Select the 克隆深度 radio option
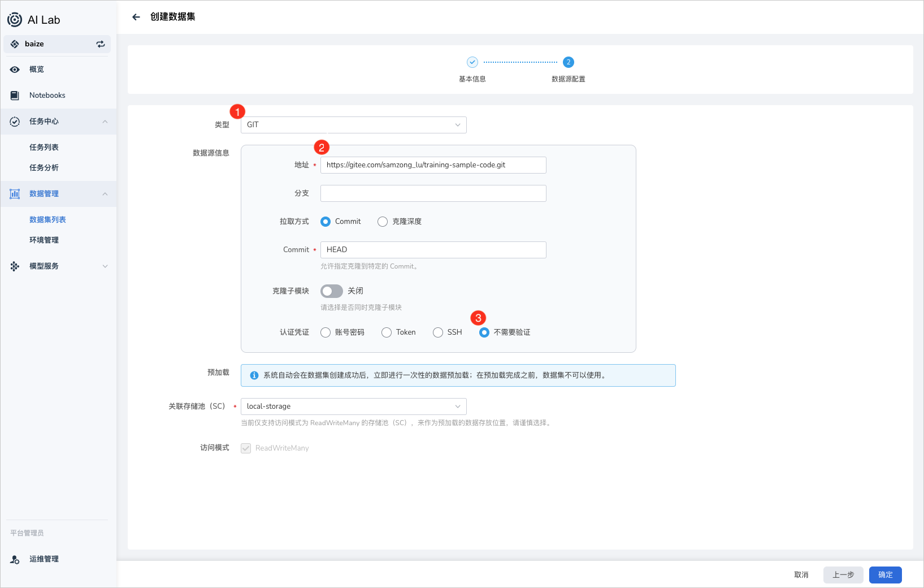924x588 pixels. click(383, 222)
